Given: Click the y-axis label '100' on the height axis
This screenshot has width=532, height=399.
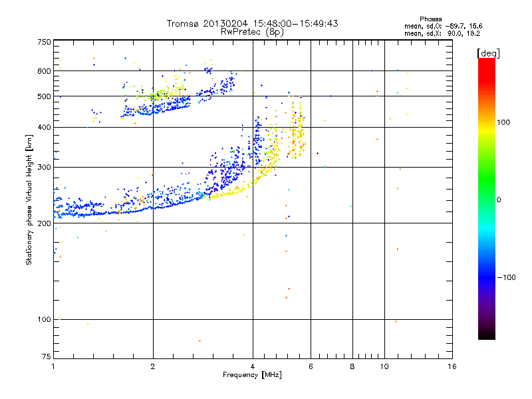Looking at the screenshot, I should [x=44, y=320].
